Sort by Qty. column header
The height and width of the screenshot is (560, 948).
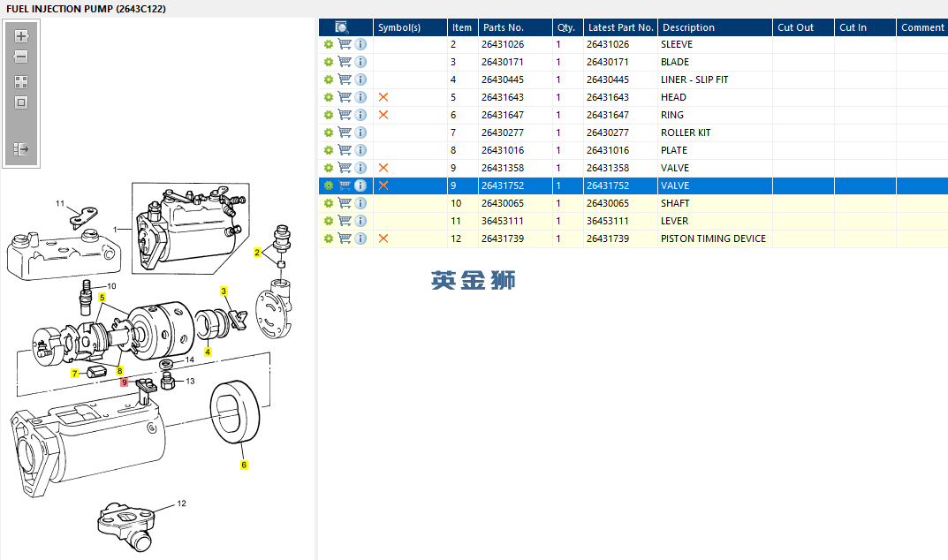point(568,27)
